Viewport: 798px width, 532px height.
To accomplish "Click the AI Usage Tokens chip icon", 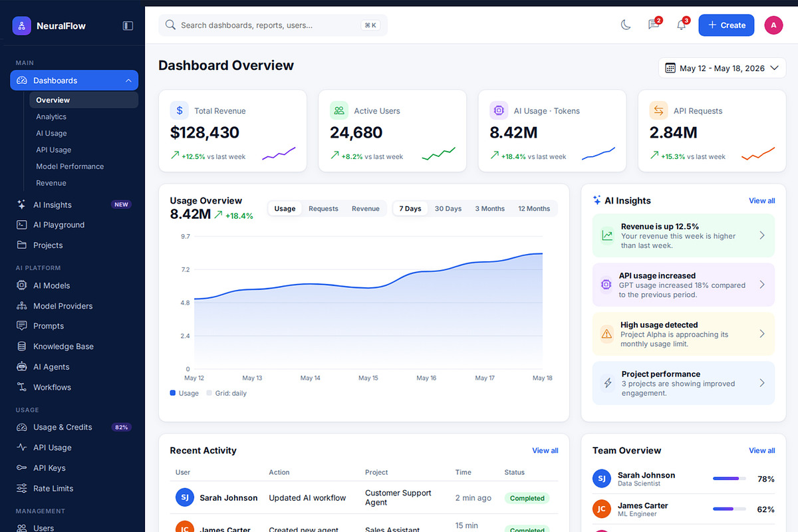I will [x=499, y=110].
